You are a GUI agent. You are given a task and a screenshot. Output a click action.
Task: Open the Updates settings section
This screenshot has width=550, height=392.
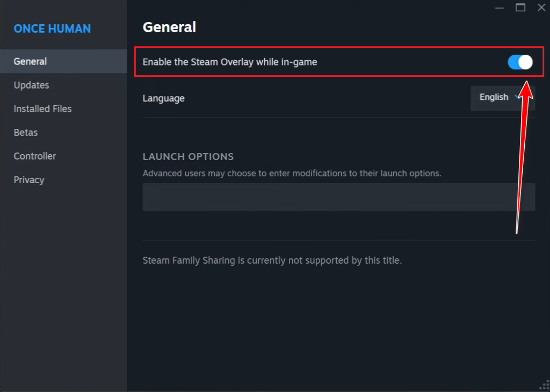point(31,85)
